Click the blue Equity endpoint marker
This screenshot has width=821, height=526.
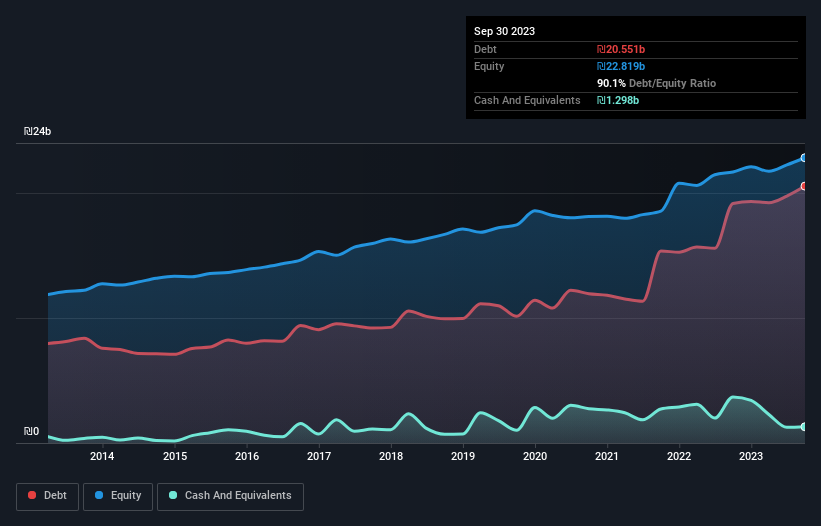[804, 158]
